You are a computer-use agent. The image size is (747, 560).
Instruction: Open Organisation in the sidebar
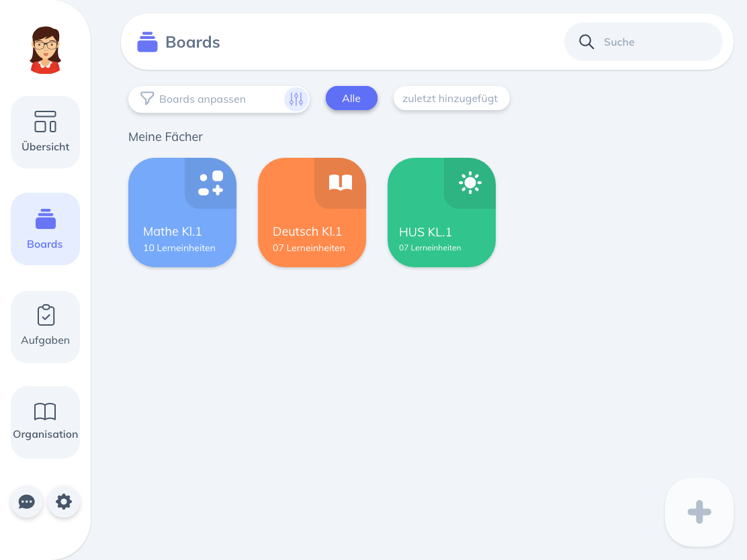tap(45, 422)
